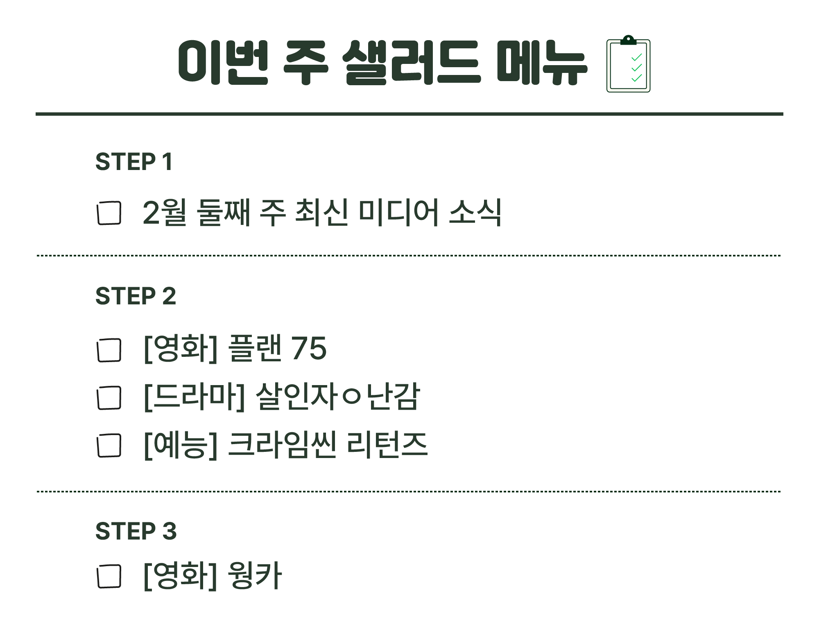
Task: Open the 2월 둘째 주 최신 미디어 소식 text
Action: click(x=322, y=212)
